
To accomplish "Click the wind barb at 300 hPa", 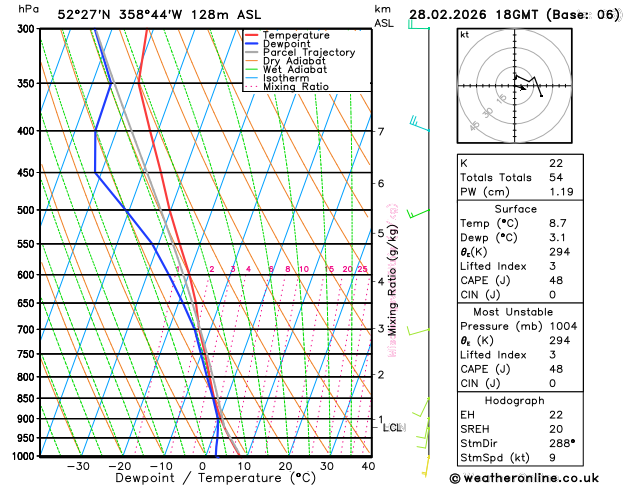I will (419, 25).
